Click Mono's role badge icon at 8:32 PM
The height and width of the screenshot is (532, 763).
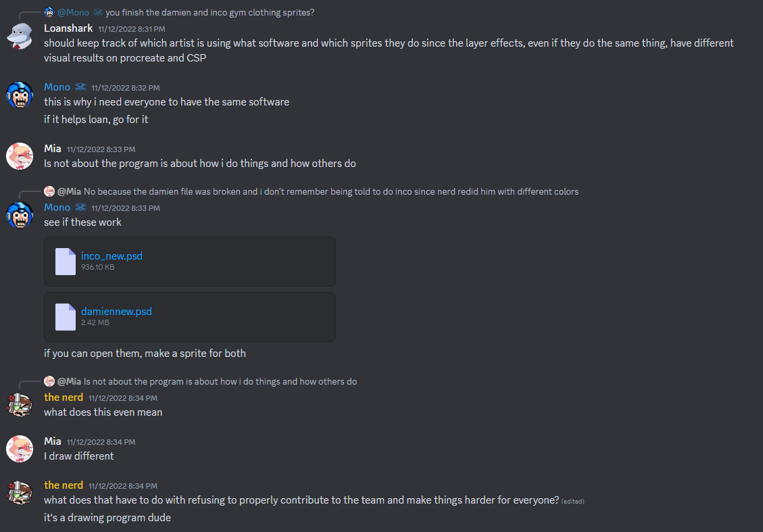pos(81,87)
